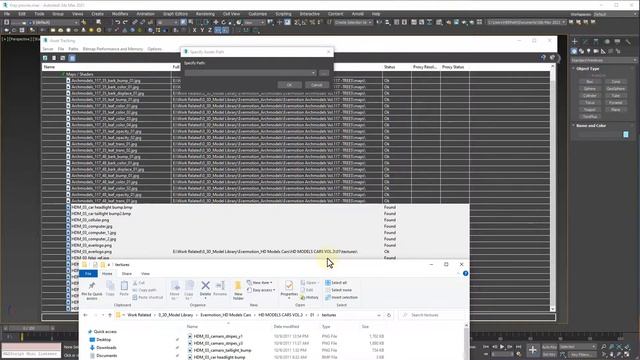Open Properties icon in Explorer ribbon

[x=289, y=285]
